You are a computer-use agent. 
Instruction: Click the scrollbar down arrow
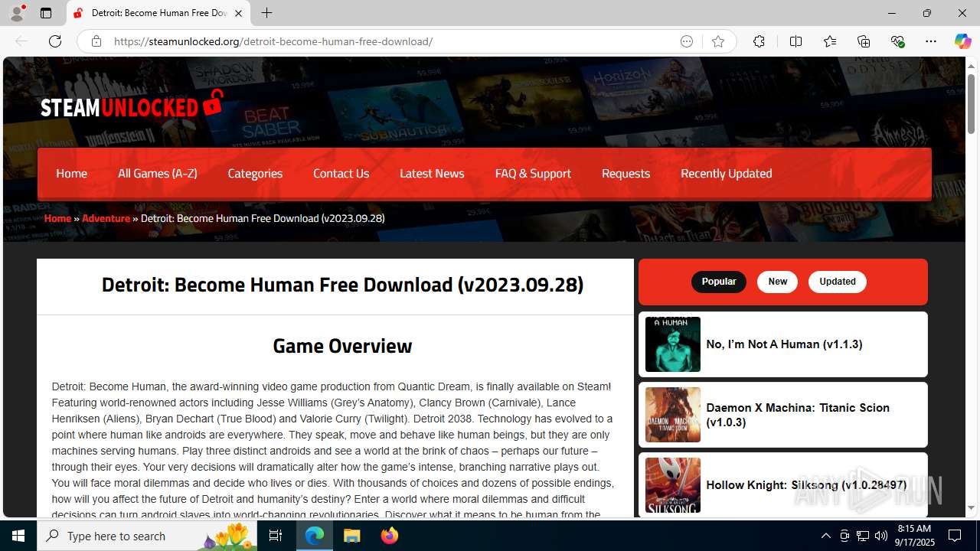coord(971,508)
